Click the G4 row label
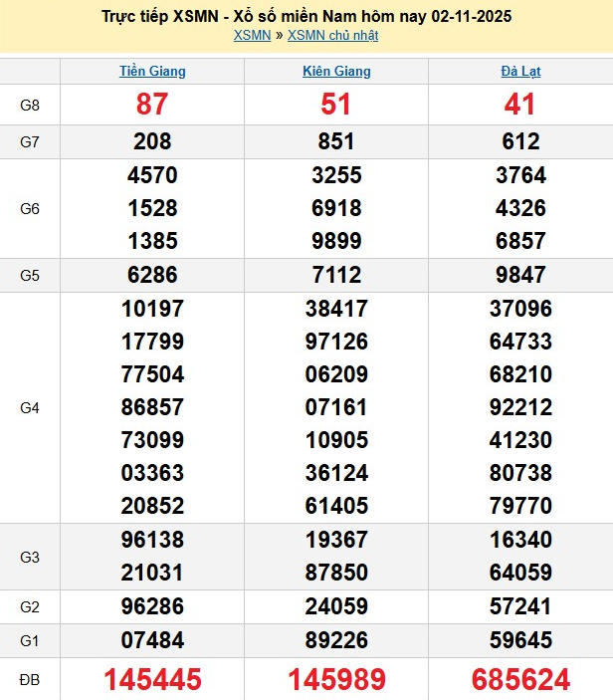 pyautogui.click(x=30, y=408)
